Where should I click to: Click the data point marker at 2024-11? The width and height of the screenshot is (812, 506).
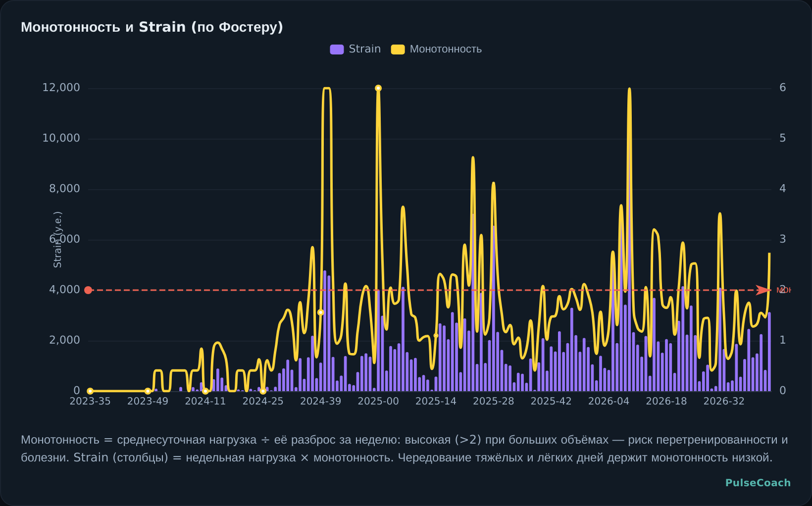pyautogui.click(x=205, y=391)
